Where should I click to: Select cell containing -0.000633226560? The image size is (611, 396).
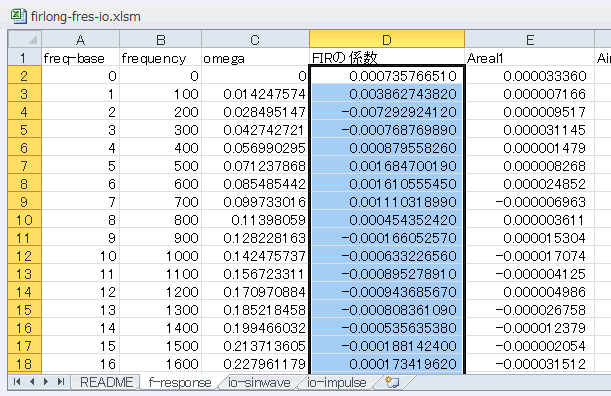click(x=387, y=256)
